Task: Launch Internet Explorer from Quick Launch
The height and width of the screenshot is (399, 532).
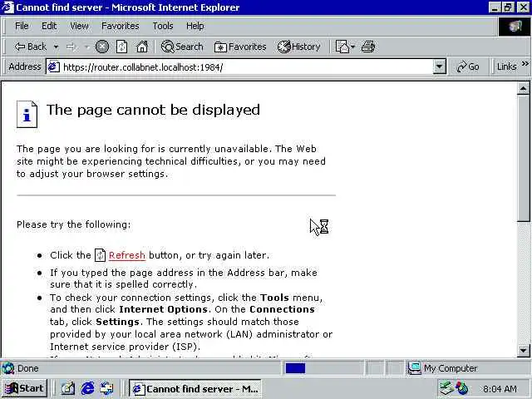Action: [87, 388]
